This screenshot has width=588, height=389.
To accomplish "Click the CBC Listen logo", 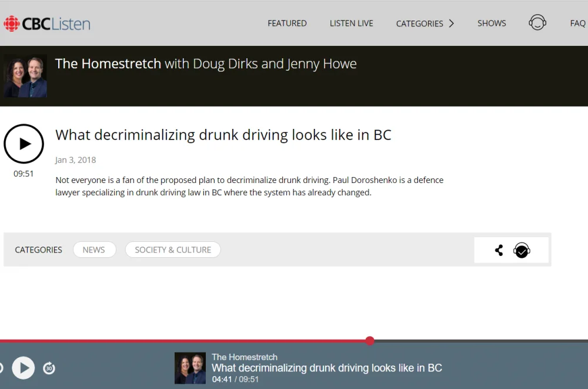I will click(47, 24).
